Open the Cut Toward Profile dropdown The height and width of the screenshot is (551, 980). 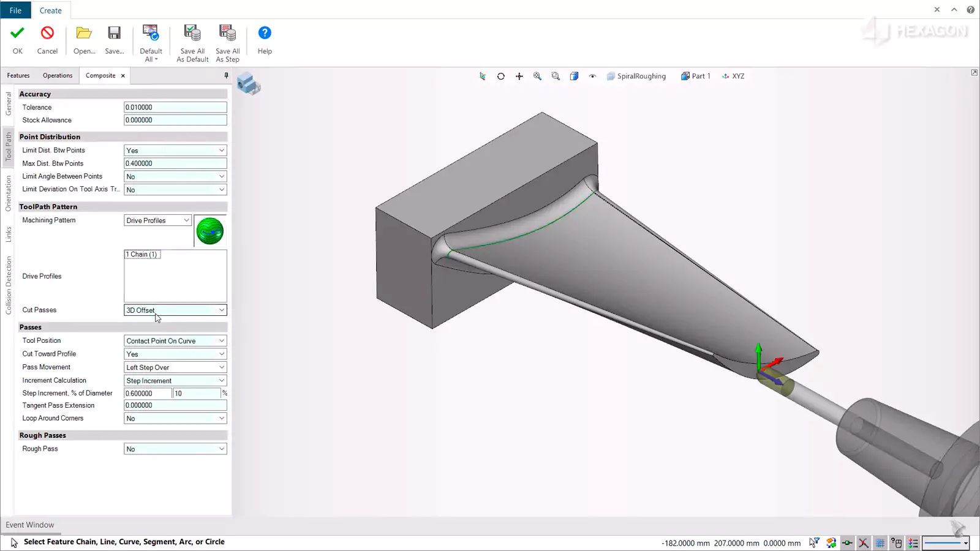tap(175, 354)
